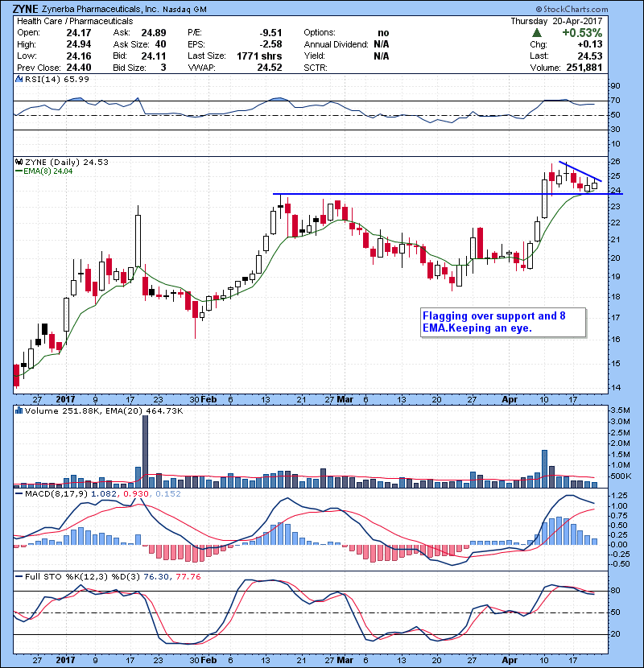Click the "Flagging over support and 8 EMA" annotation box
The image size is (644, 668).
(x=503, y=323)
